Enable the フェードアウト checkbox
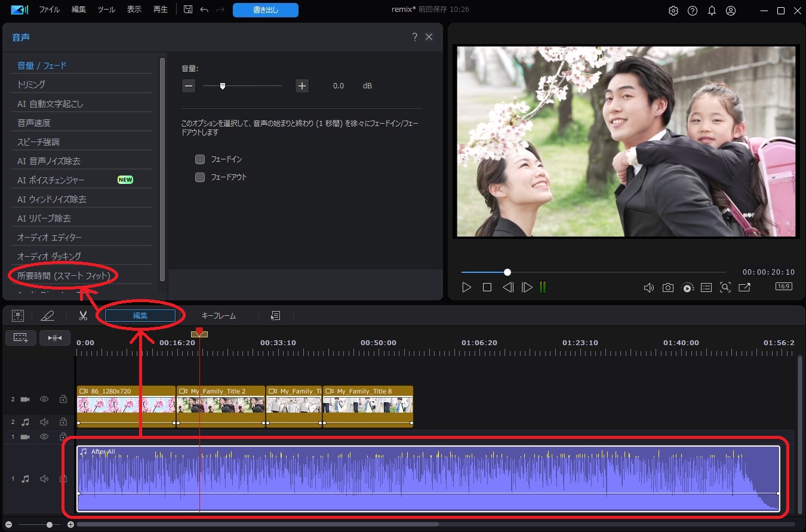The height and width of the screenshot is (532, 806). pyautogui.click(x=200, y=177)
